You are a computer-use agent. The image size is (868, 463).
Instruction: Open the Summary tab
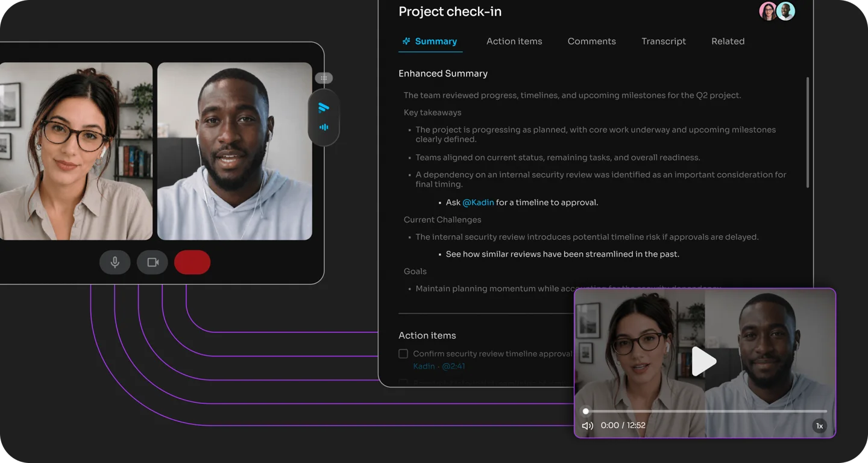(430, 42)
